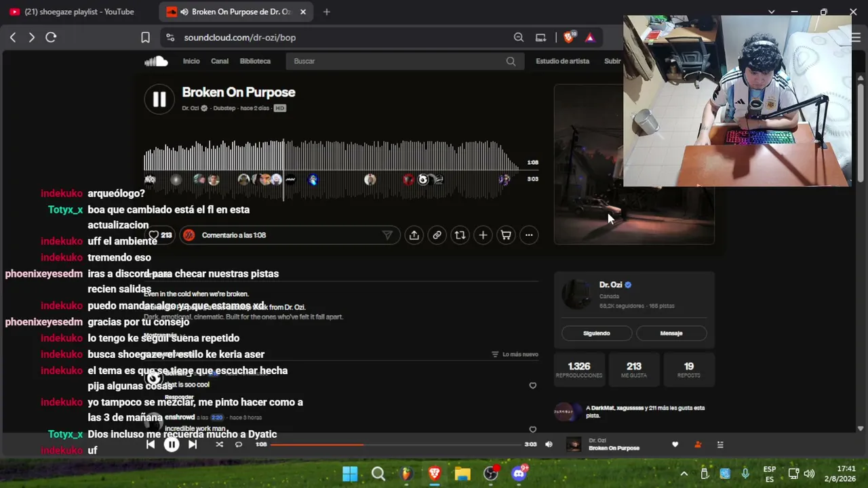Like the track with the heart showing 213
This screenshot has width=868, height=488.
click(160, 235)
